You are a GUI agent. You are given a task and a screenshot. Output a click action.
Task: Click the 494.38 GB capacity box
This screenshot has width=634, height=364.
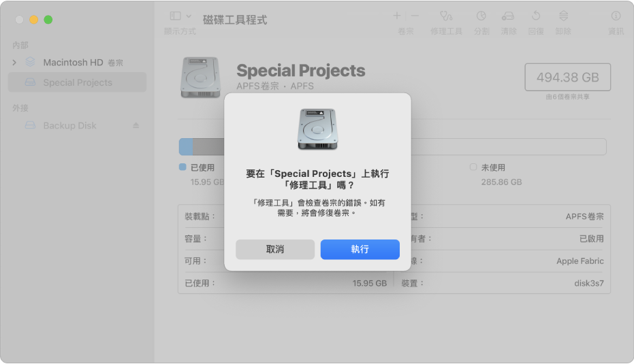pos(568,77)
